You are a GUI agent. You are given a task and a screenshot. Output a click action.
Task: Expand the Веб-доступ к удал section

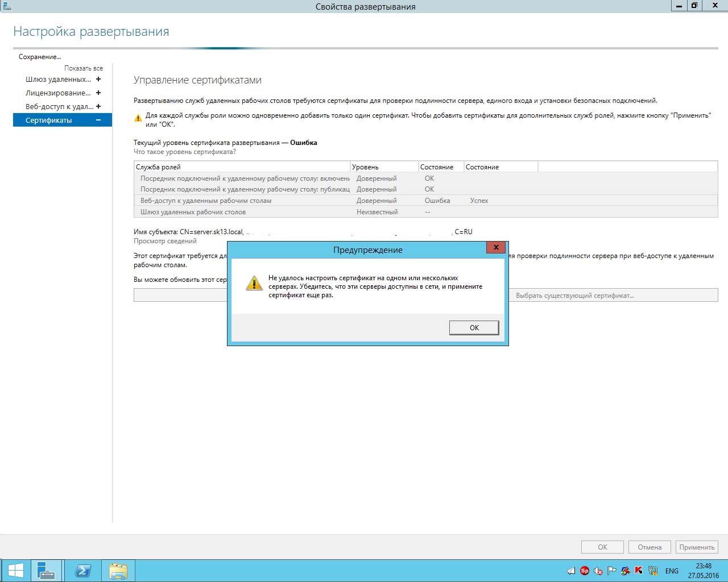click(98, 107)
